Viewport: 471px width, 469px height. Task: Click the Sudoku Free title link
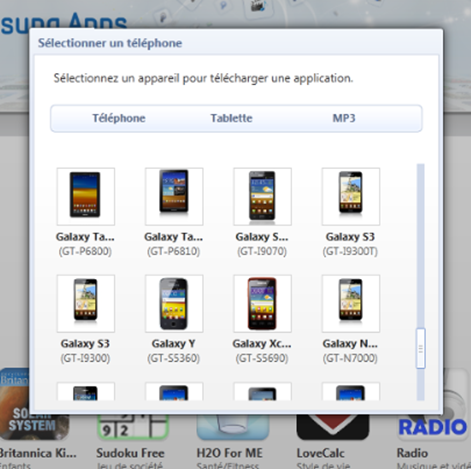pyautogui.click(x=130, y=453)
